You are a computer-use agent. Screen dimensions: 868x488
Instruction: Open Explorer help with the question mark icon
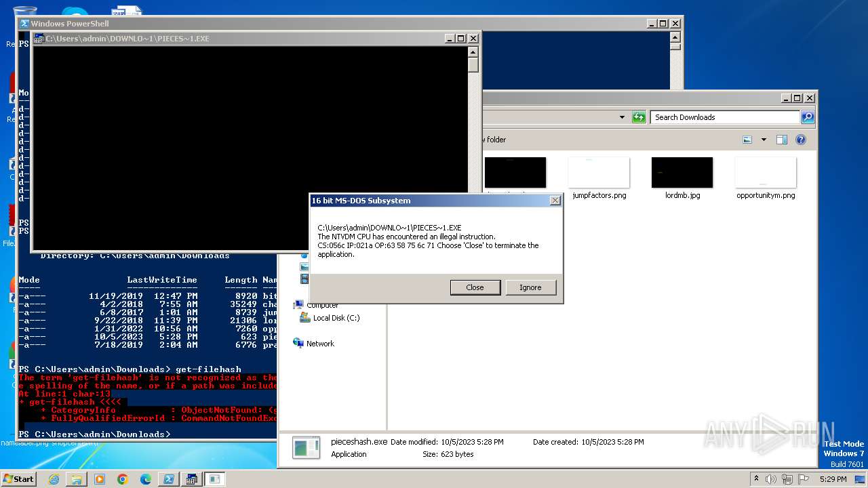pyautogui.click(x=801, y=140)
